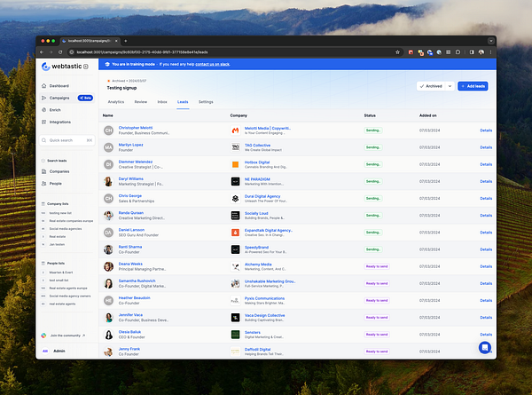The width and height of the screenshot is (532, 395).
Task: Click 'Ready to send' badge for Heather Beaudoin
Action: coord(377,301)
